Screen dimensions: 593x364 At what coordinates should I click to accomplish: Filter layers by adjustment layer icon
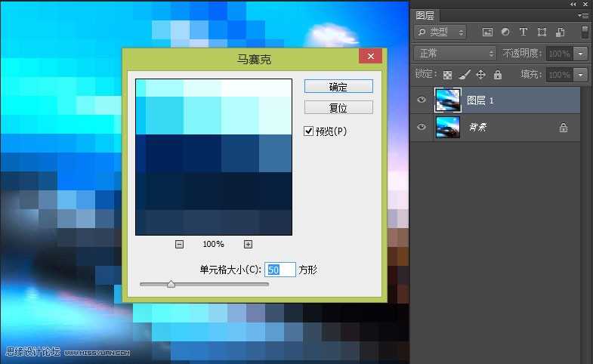click(x=505, y=32)
